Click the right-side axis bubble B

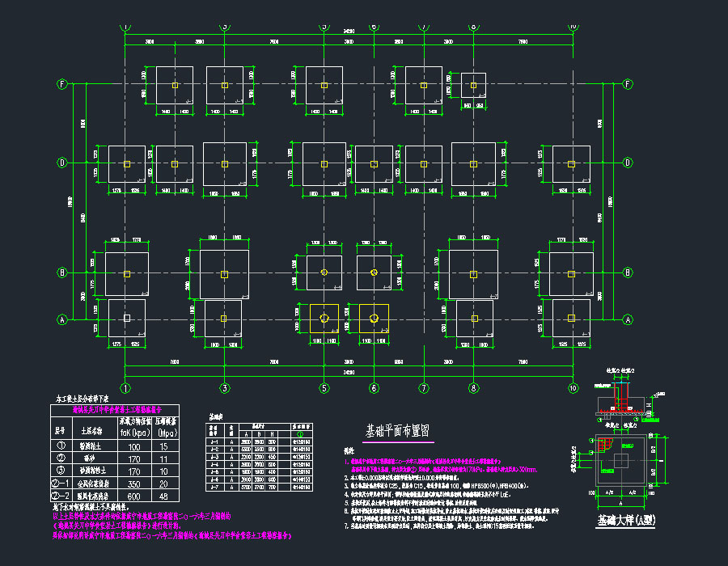coord(628,272)
